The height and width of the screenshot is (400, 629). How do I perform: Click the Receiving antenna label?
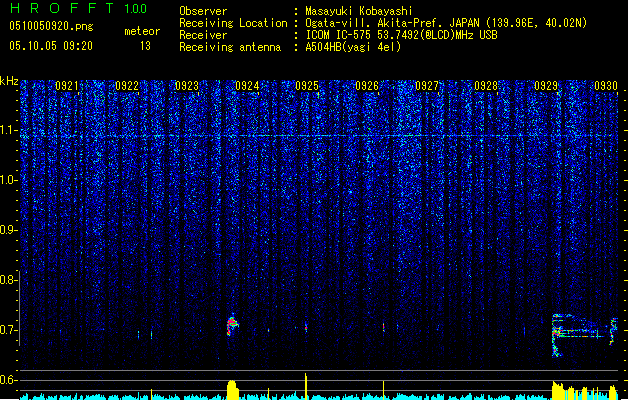[230, 47]
